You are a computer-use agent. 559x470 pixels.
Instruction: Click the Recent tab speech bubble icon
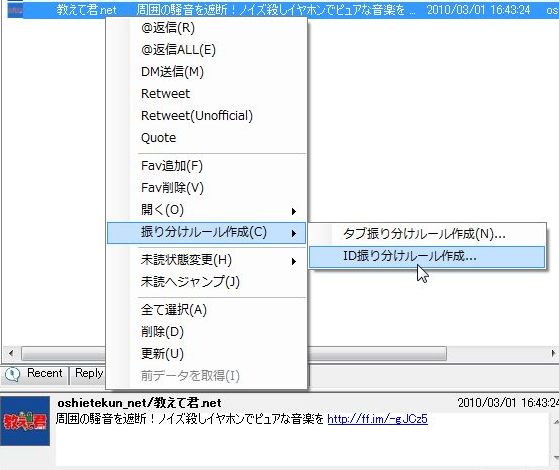12,374
